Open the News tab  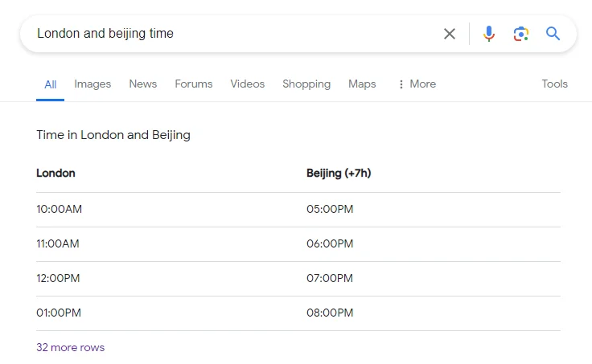point(143,84)
